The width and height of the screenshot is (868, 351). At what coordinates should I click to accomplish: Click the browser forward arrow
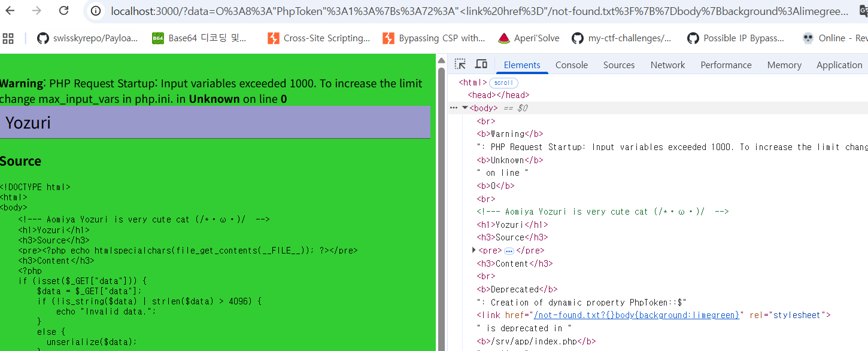[x=37, y=11]
